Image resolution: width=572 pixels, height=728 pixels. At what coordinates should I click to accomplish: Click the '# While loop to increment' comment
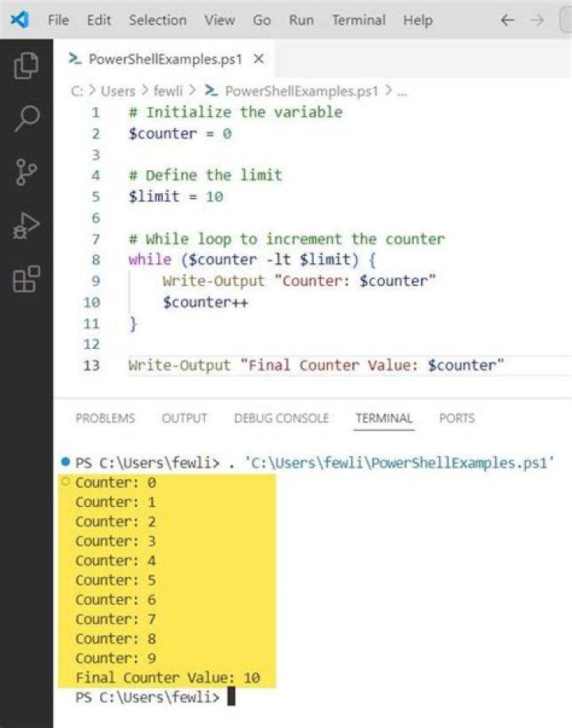(287, 239)
